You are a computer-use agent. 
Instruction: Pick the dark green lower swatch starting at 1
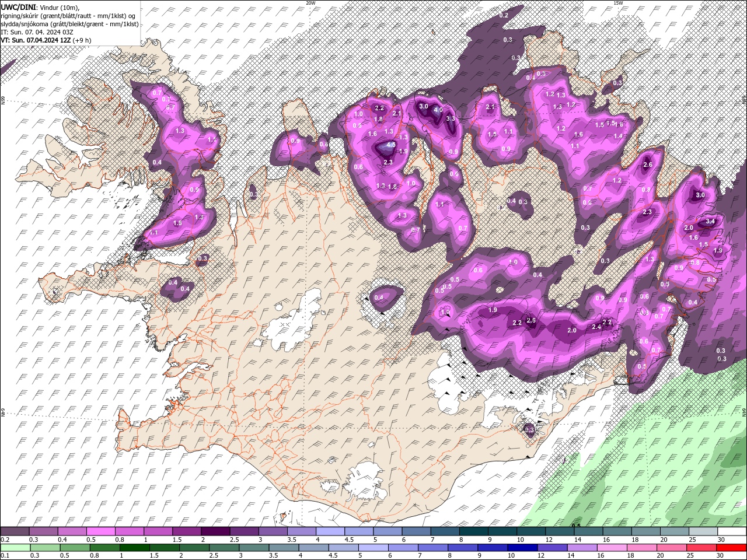point(134,548)
